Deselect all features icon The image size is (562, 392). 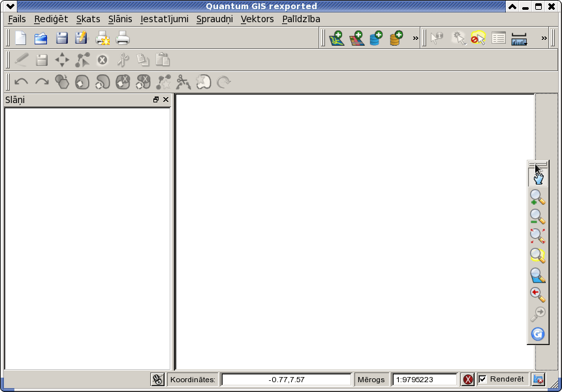click(478, 38)
